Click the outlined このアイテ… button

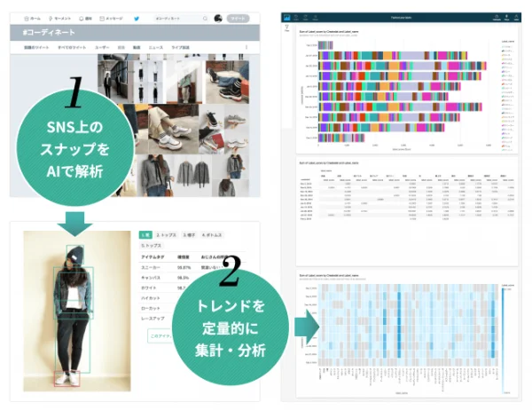pyautogui.click(x=160, y=336)
